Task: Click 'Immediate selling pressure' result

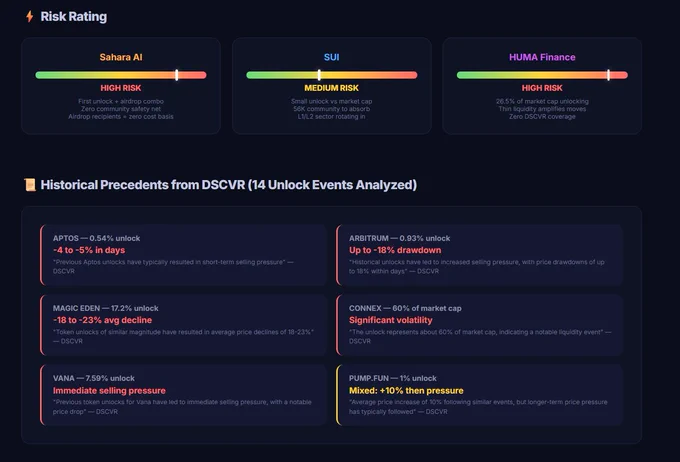Action: [109, 391]
